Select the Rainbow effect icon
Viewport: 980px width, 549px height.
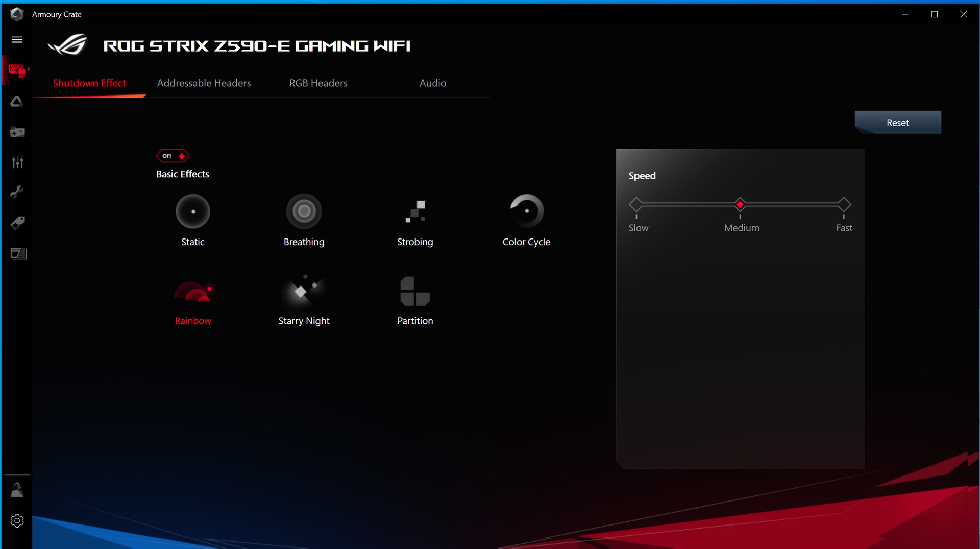[x=193, y=291]
